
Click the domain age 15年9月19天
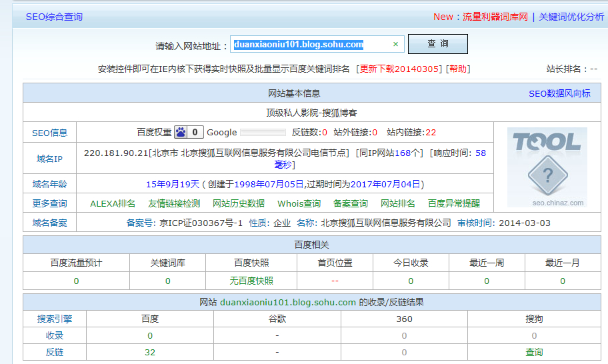(x=173, y=184)
